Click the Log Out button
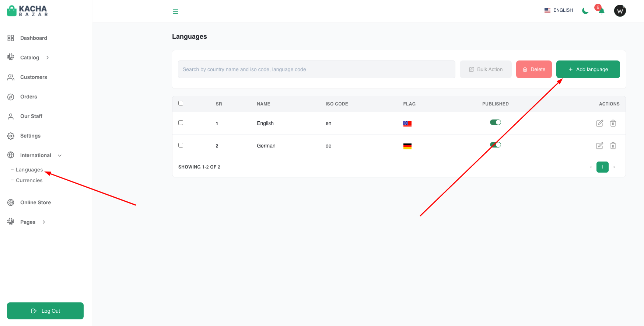Viewport: 644px width, 326px height. click(x=45, y=311)
